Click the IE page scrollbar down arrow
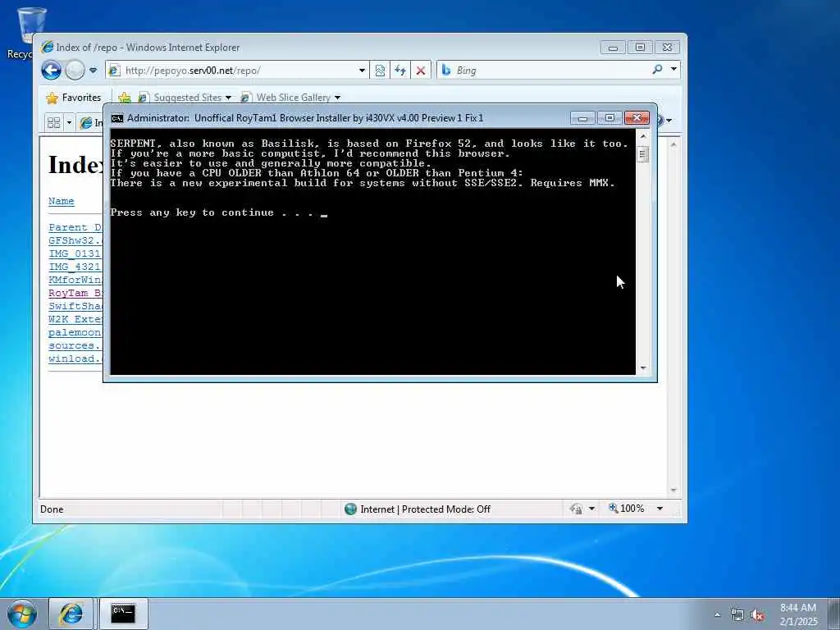The width and height of the screenshot is (840, 630). (673, 491)
